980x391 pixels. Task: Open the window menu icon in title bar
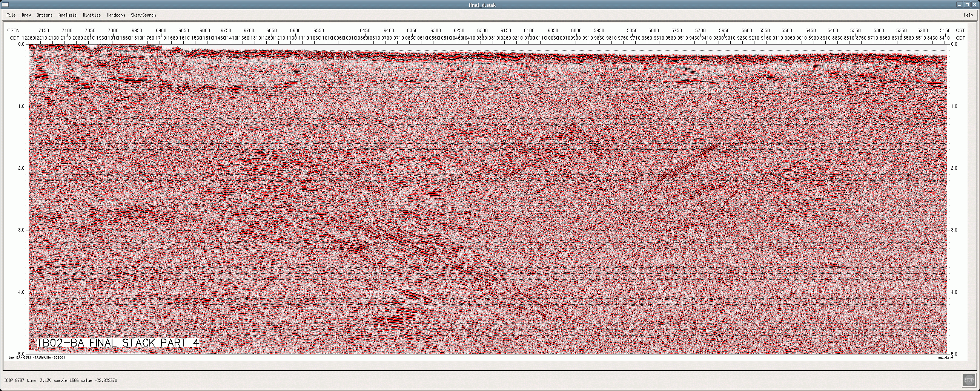point(5,5)
